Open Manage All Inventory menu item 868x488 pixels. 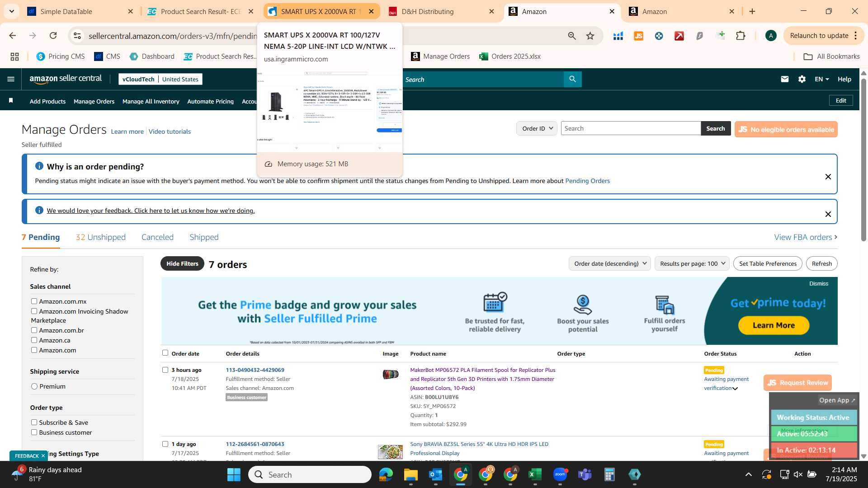click(x=151, y=102)
